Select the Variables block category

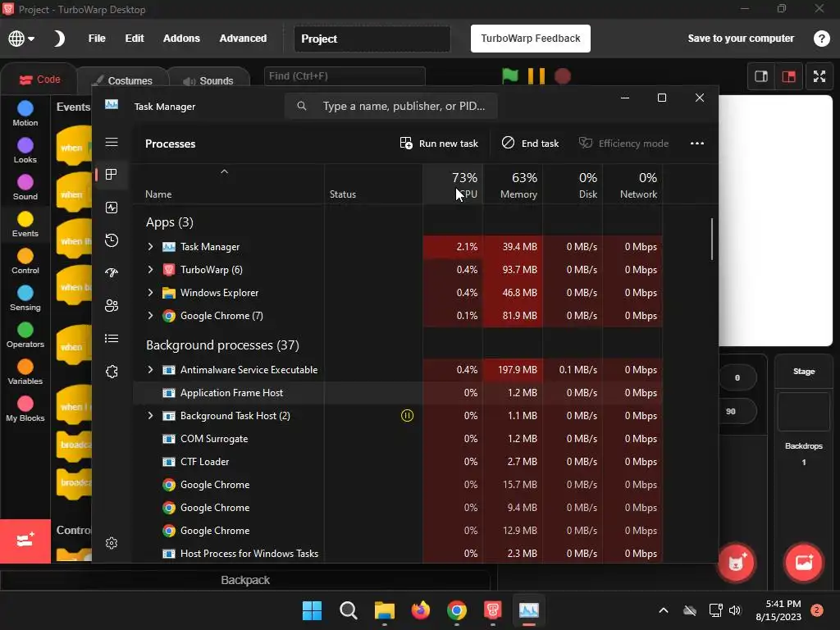[25, 373]
